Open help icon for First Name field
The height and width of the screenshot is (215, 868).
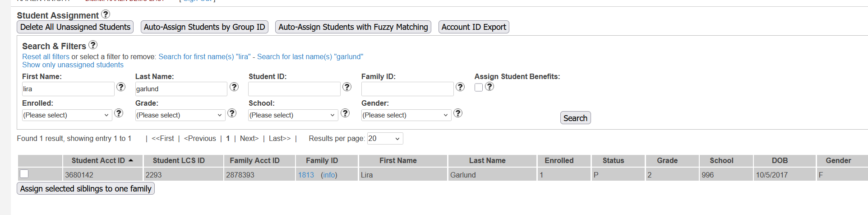tap(121, 87)
